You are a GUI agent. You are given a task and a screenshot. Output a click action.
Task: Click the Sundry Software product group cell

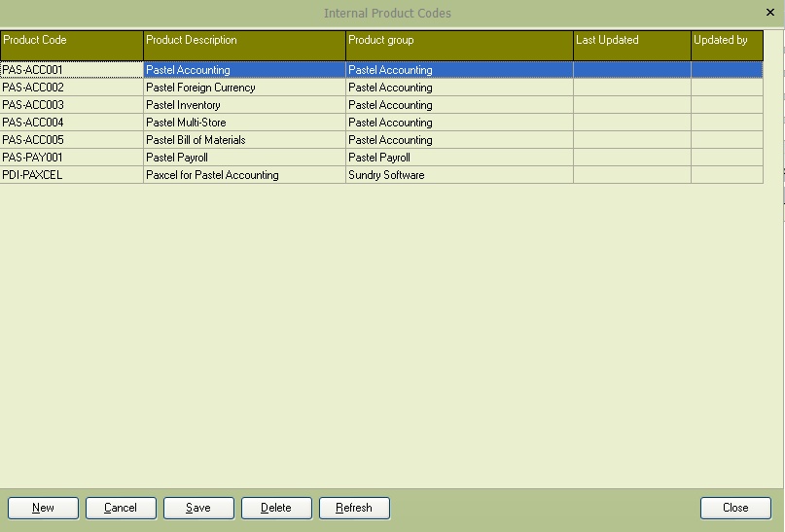(459, 175)
